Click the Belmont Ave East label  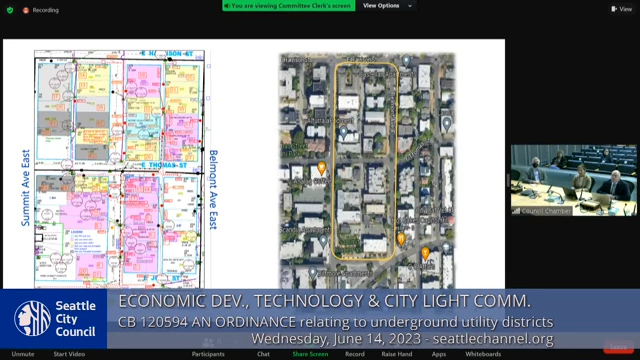[213, 189]
